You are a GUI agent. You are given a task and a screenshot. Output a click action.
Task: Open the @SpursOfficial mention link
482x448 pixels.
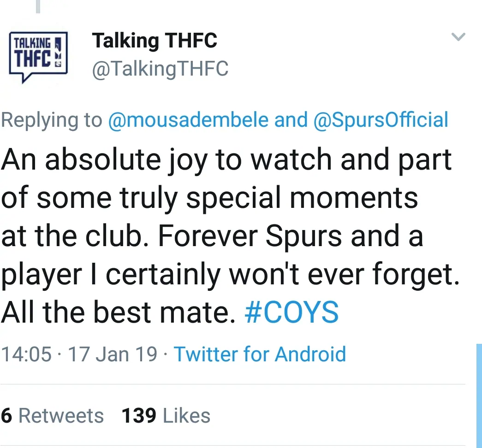tap(381, 120)
